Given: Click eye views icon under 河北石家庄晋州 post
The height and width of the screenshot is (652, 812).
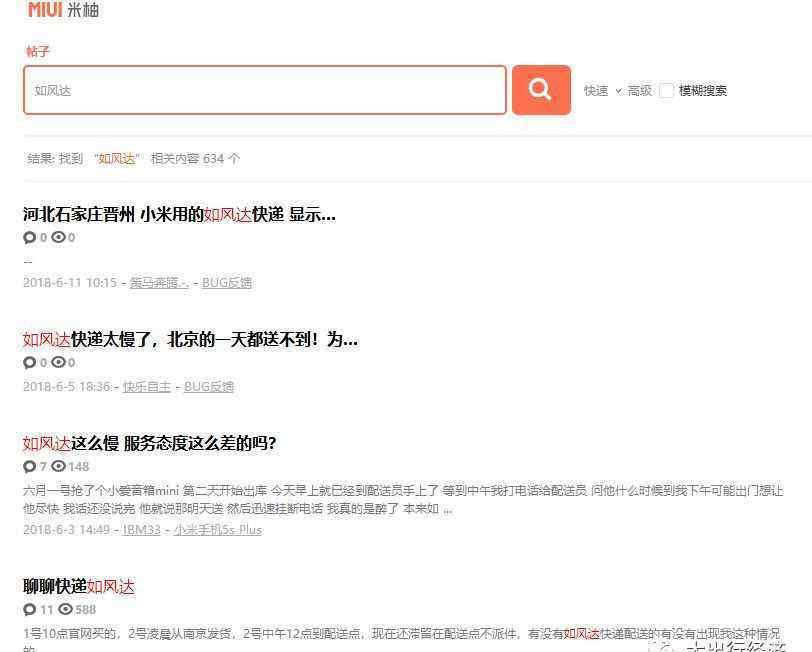Looking at the screenshot, I should (x=59, y=237).
